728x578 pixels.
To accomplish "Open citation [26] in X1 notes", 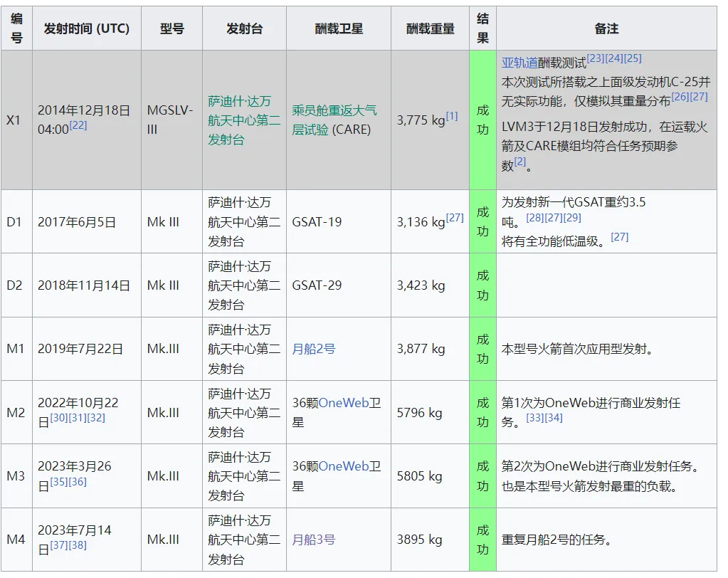I will 680,97.
